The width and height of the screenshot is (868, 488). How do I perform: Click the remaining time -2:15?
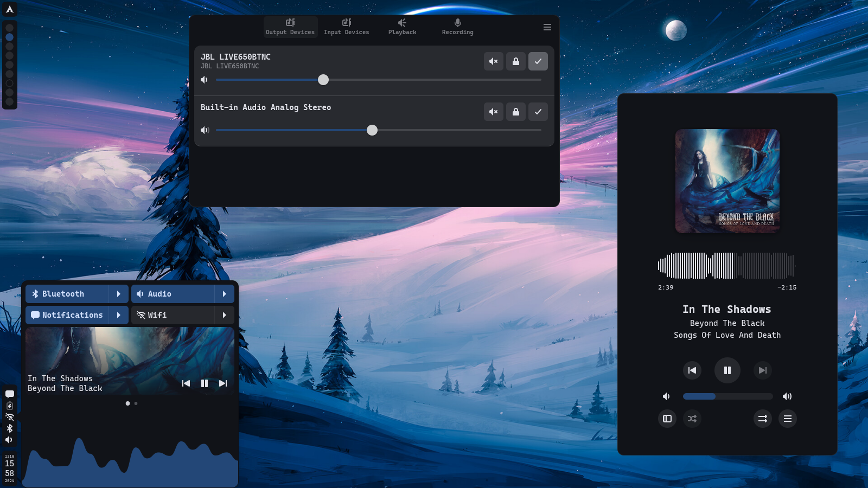787,287
